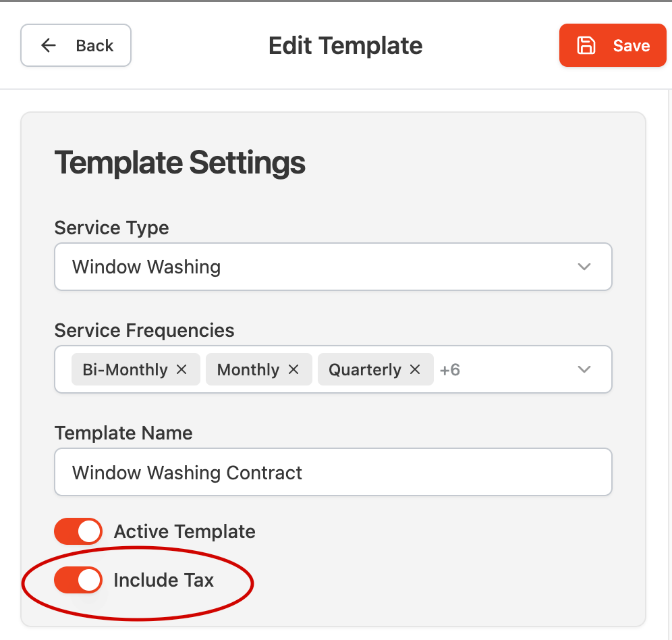Toggle the Active Template switch
This screenshot has width=672, height=640.
coord(78,531)
